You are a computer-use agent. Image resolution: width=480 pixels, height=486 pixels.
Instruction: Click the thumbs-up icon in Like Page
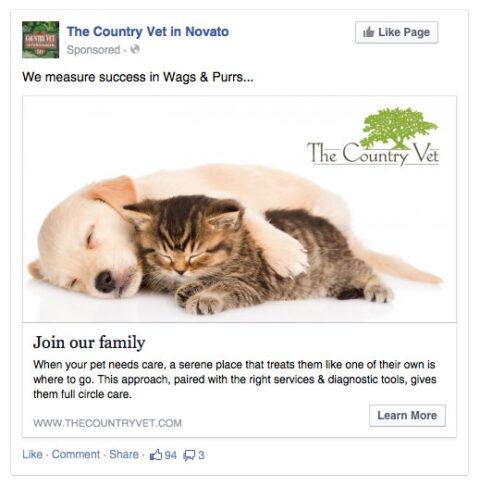368,32
